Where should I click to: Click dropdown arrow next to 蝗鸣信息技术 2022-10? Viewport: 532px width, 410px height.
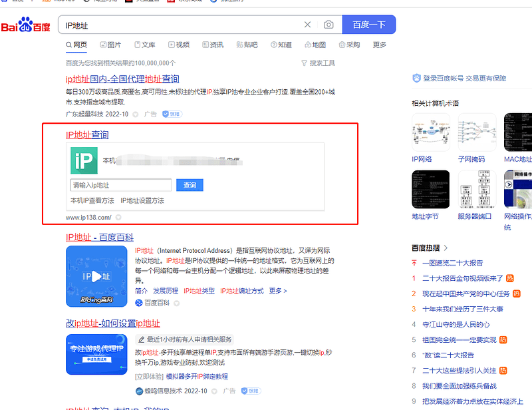tap(214, 391)
